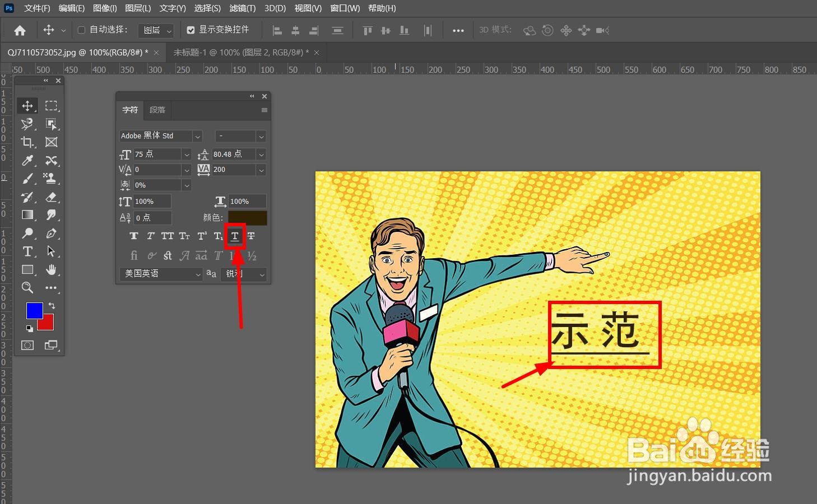The width and height of the screenshot is (817, 504).
Task: Uncheck 显示变换控件 checkbox
Action: [191, 30]
